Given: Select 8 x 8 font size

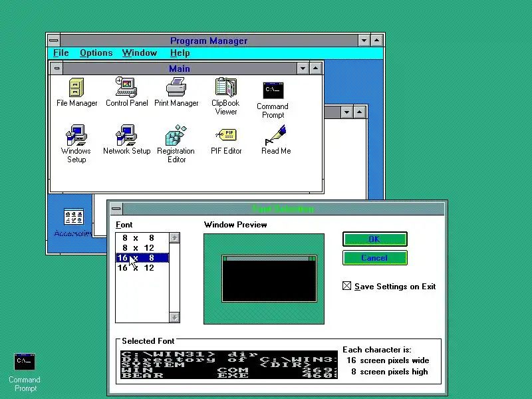Looking at the screenshot, I should tap(142, 238).
